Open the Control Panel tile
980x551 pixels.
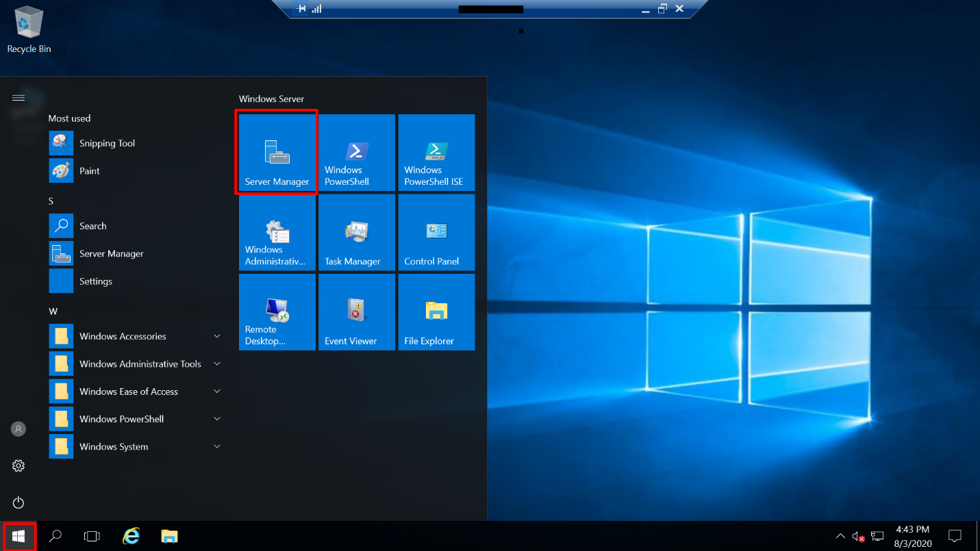[x=436, y=232]
